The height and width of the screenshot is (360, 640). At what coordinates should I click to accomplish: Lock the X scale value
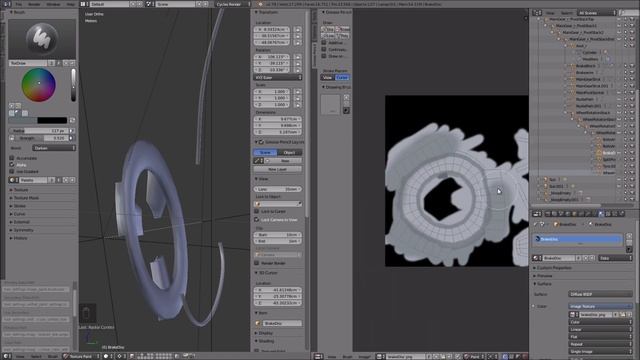[x=298, y=92]
